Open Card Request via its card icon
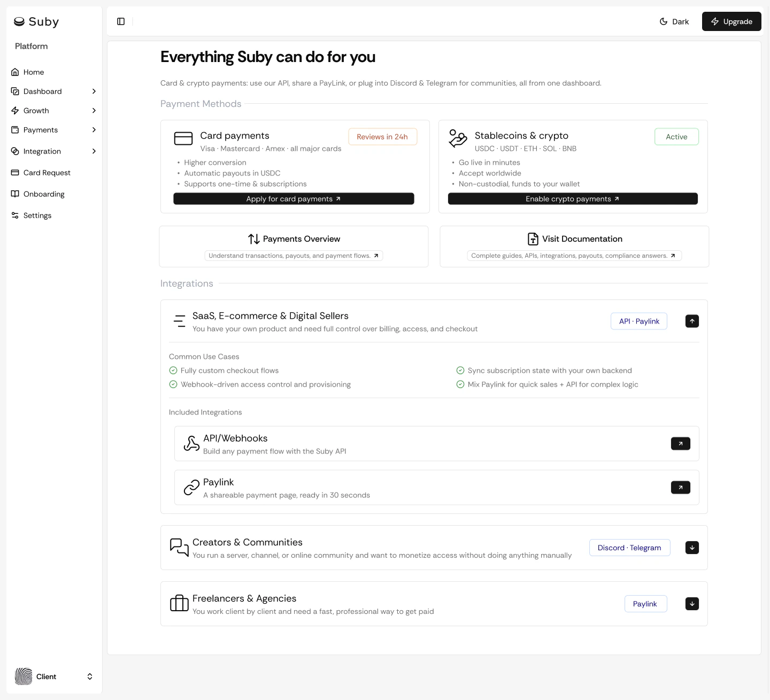 16,172
